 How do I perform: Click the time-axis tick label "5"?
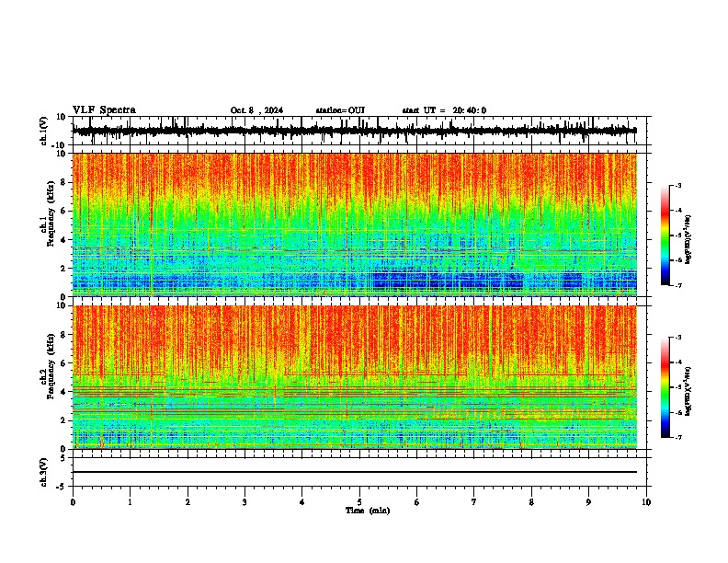[x=359, y=502]
